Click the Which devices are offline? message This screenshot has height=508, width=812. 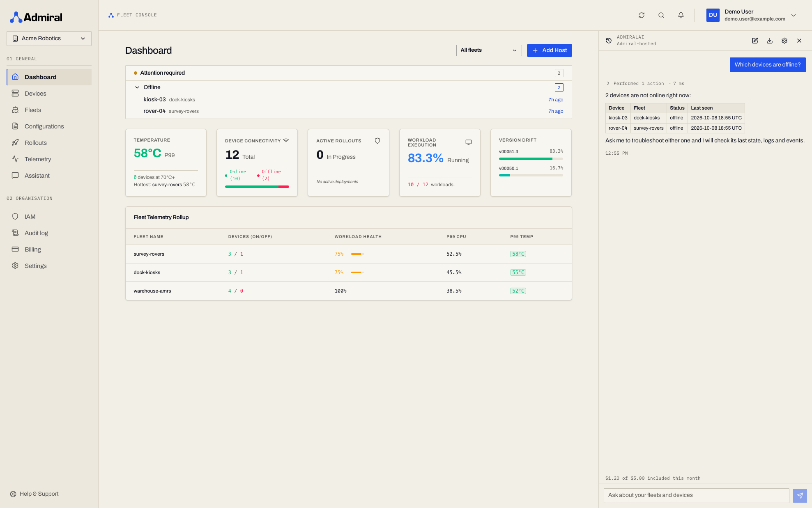768,65
